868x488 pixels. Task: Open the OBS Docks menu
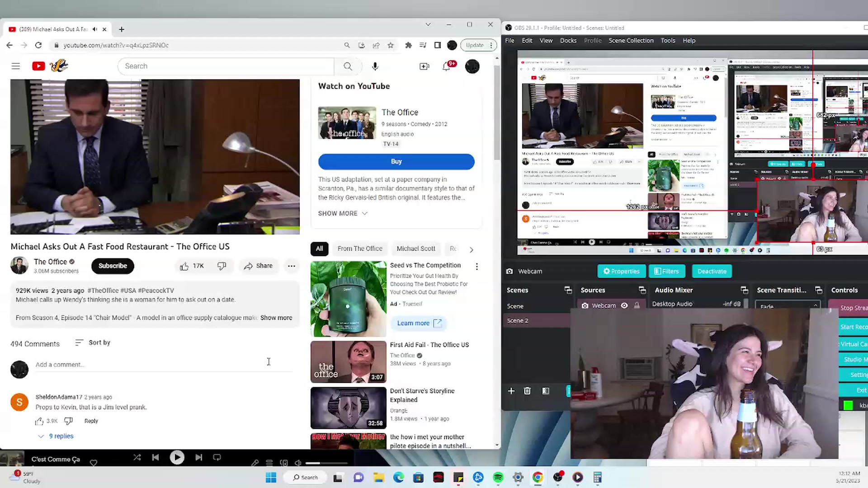click(568, 41)
